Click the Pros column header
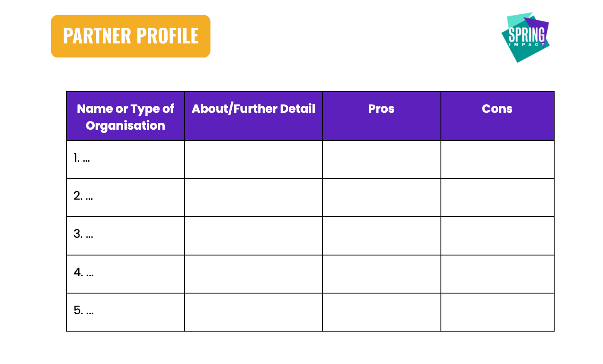 click(382, 116)
